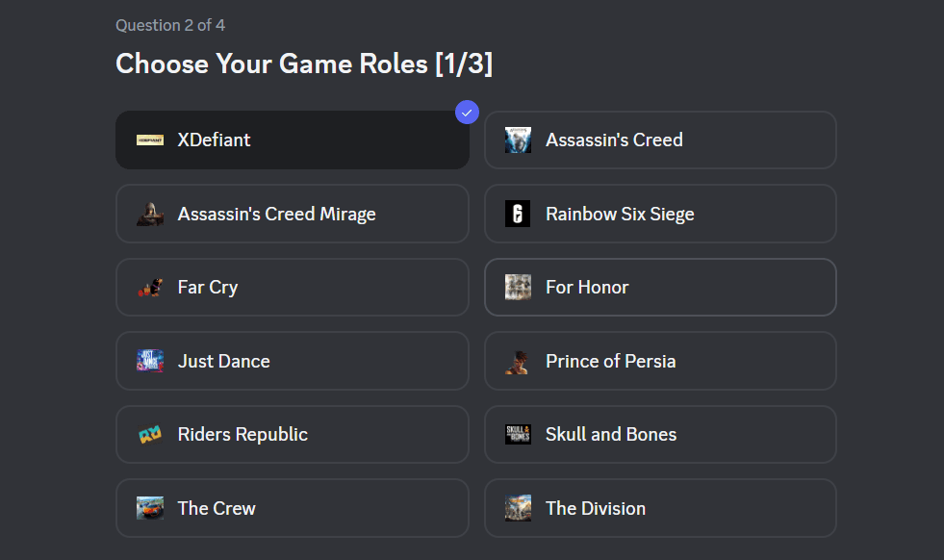Uncheck the blue checkmark on XDefiant
Screen dimensions: 944x560
[x=467, y=113]
